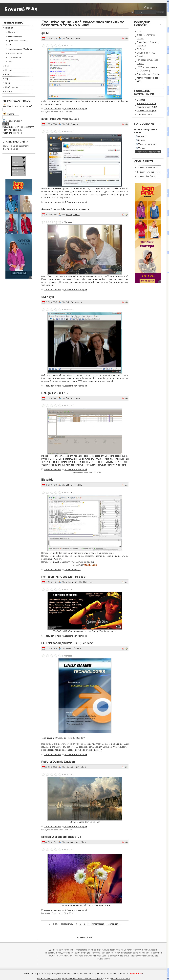PDF icon for the Eiskaltdc article
Screen dimensions: 169x980
123,485
